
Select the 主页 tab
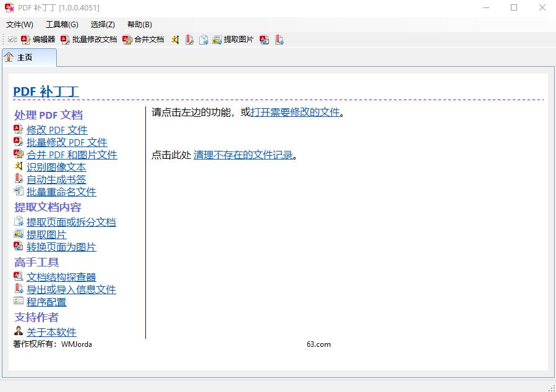[26, 56]
